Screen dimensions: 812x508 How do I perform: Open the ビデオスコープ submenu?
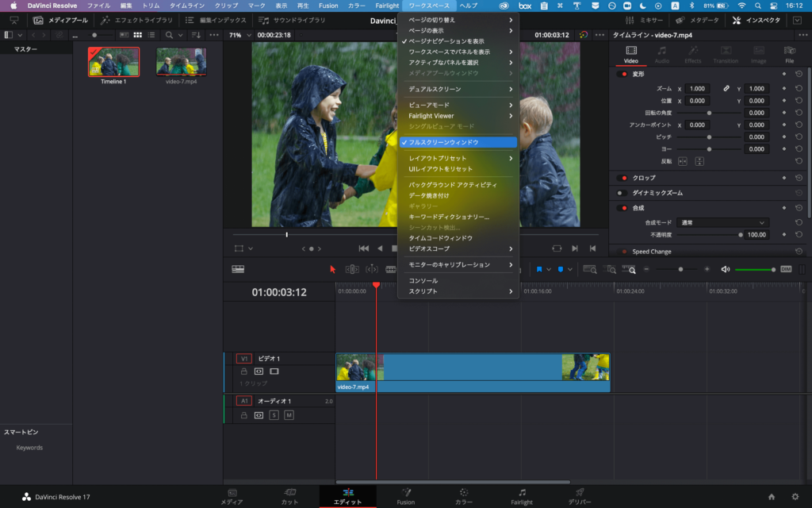[x=458, y=248]
